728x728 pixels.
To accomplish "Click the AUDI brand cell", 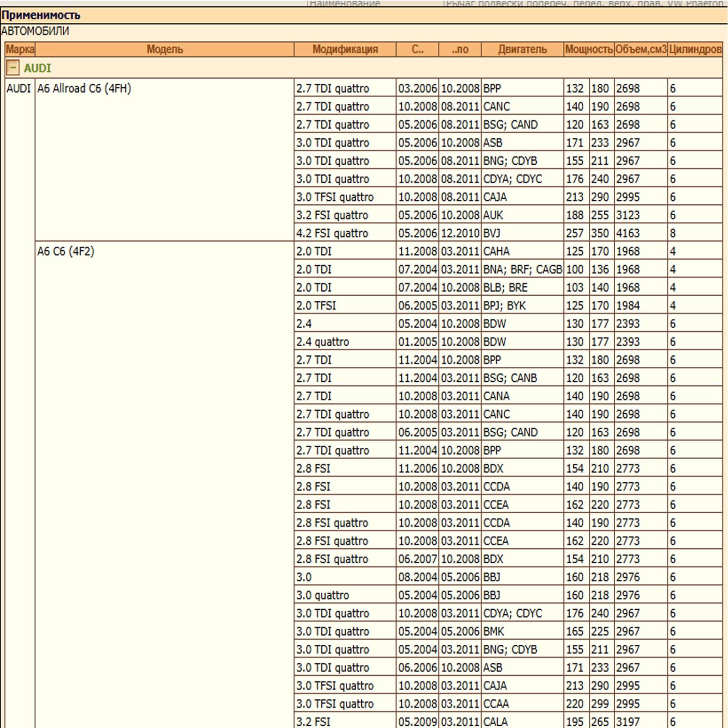I will (x=19, y=88).
